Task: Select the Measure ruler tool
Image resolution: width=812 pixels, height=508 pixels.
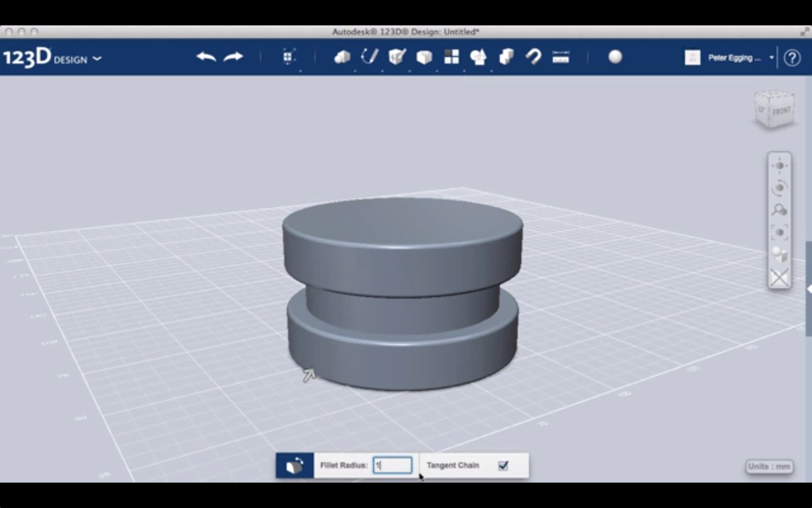Action: pyautogui.click(x=561, y=57)
